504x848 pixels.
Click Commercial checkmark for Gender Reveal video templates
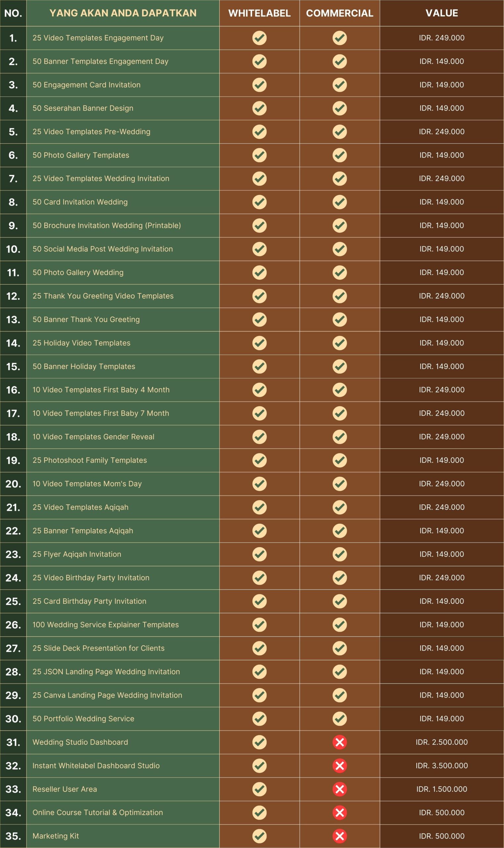tap(340, 437)
